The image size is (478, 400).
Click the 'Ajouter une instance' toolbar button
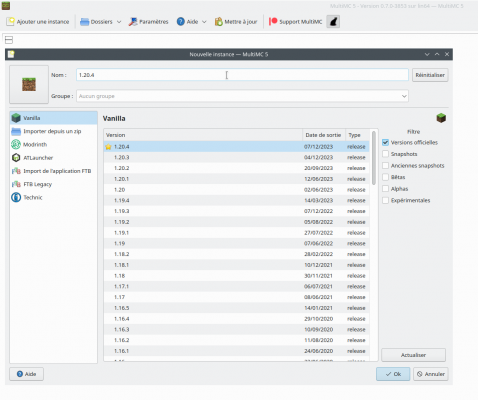tap(38, 22)
